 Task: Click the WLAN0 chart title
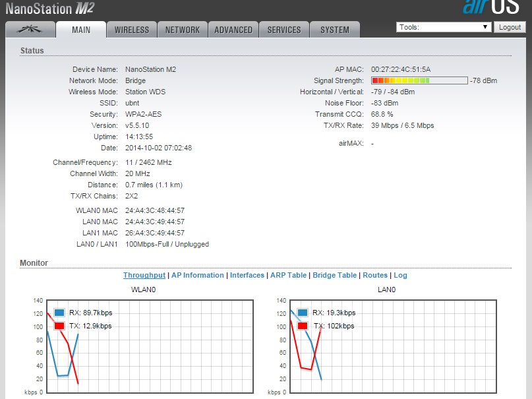tap(143, 290)
